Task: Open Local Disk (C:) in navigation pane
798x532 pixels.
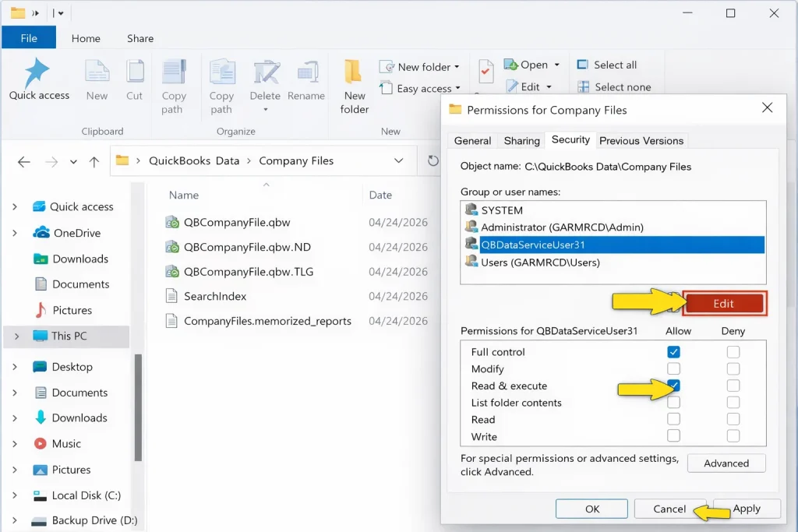Action: (76, 495)
